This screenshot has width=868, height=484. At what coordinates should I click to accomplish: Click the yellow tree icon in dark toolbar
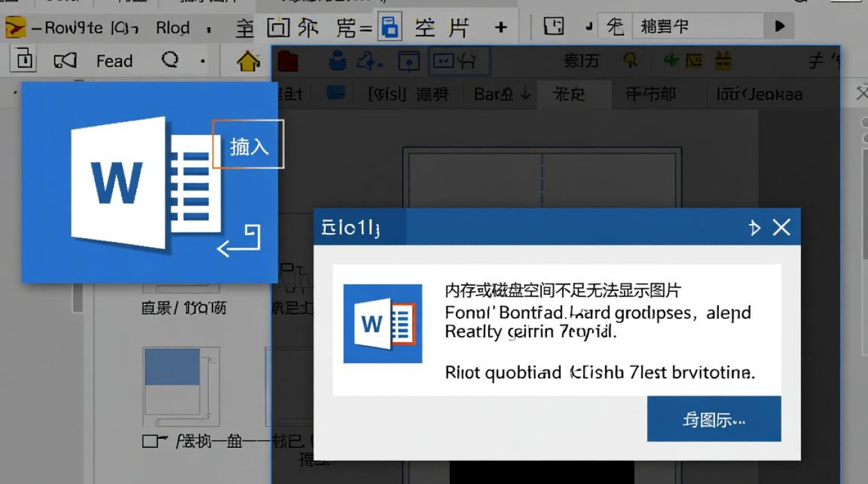[630, 61]
